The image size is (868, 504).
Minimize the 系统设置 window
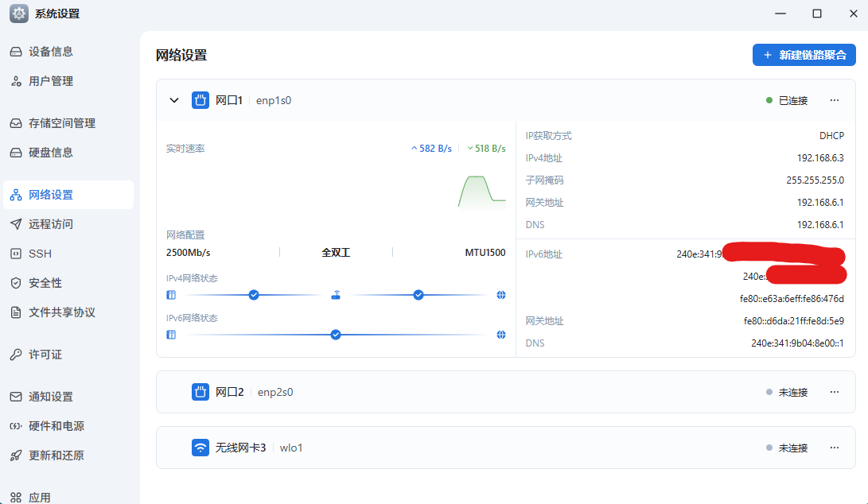(x=780, y=14)
